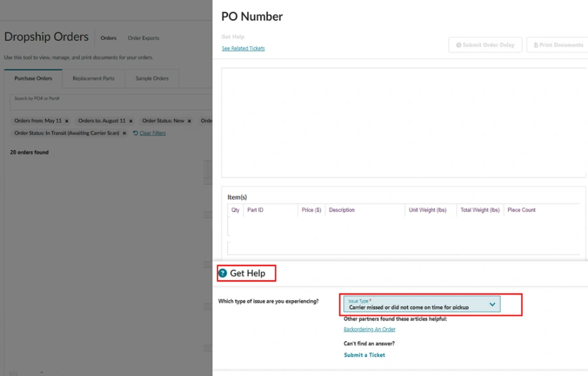Click the Qty column header

(235, 210)
